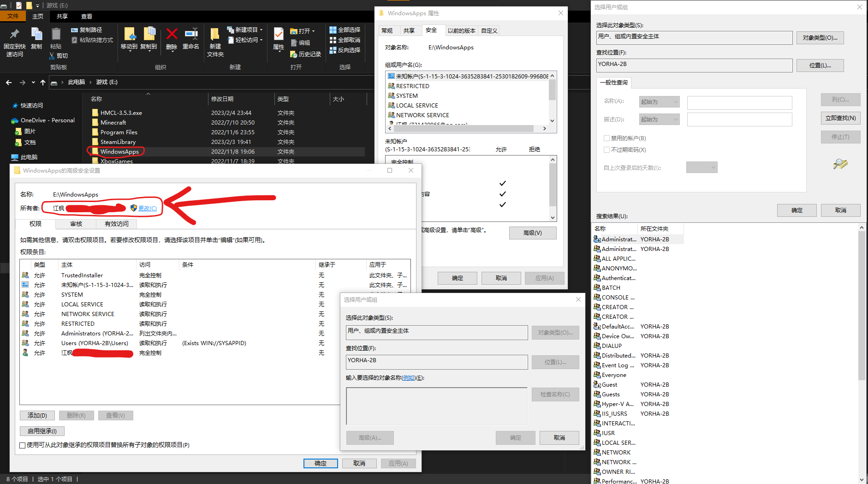The width and height of the screenshot is (868, 484).
Task: Switch to Previous Versions (以前的版本) tab
Action: tap(461, 30)
